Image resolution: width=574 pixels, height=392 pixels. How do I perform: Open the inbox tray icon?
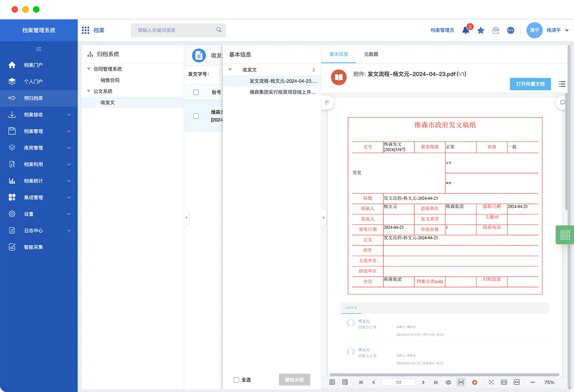(496, 30)
